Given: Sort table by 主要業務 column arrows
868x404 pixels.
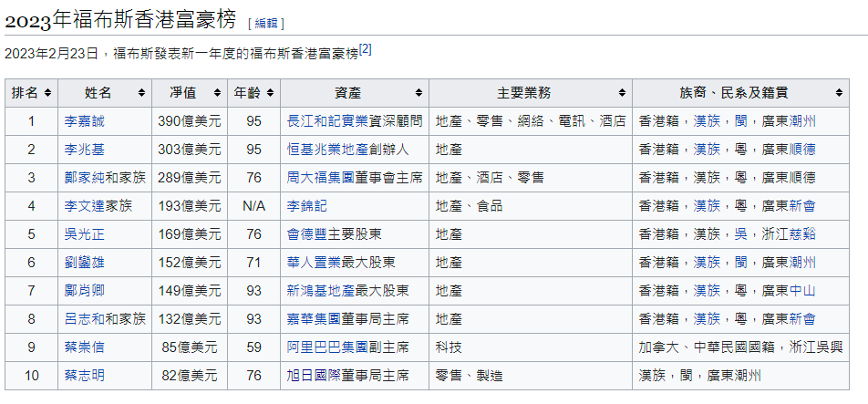Looking at the screenshot, I should point(622,93).
